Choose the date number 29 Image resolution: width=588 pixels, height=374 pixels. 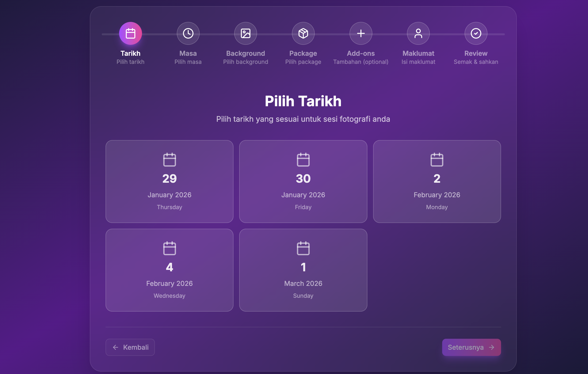click(x=169, y=178)
